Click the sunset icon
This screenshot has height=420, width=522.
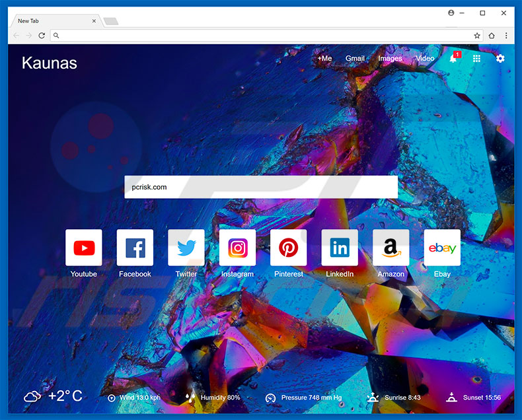click(451, 398)
